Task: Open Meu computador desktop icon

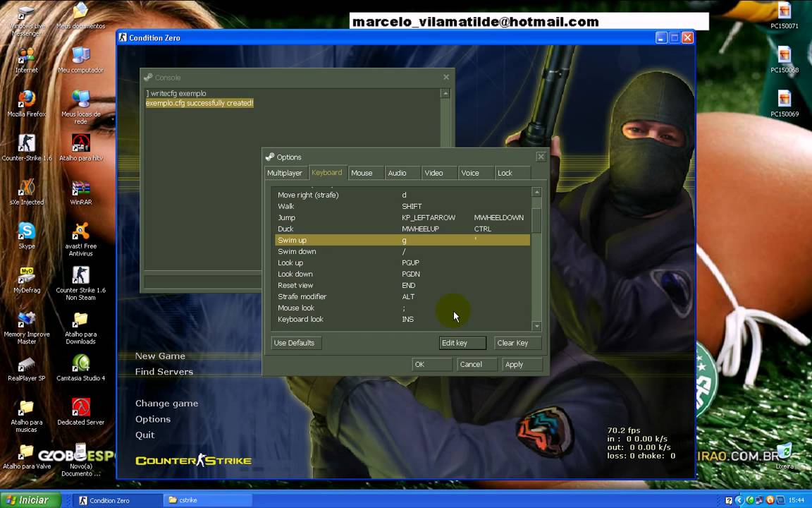Action: (80, 60)
